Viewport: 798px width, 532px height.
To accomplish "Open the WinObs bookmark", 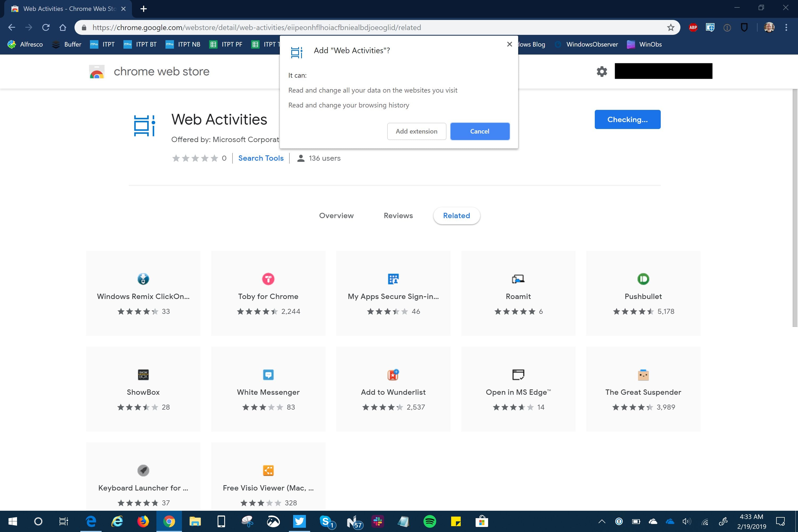I will (x=644, y=44).
